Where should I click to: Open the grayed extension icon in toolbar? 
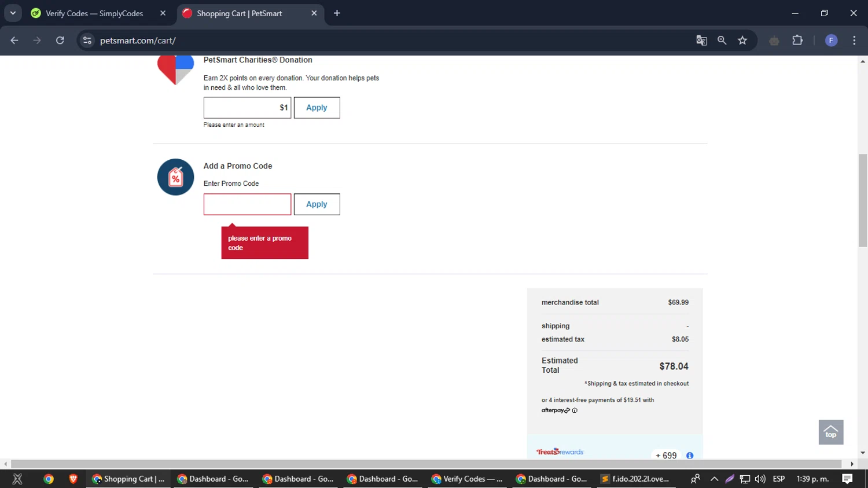(x=774, y=41)
